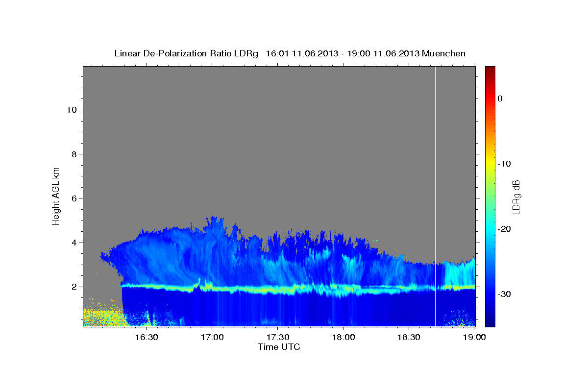Screen dimensions: 588x392
Task: Click the colorbar value -20
Action: pyautogui.click(x=504, y=229)
